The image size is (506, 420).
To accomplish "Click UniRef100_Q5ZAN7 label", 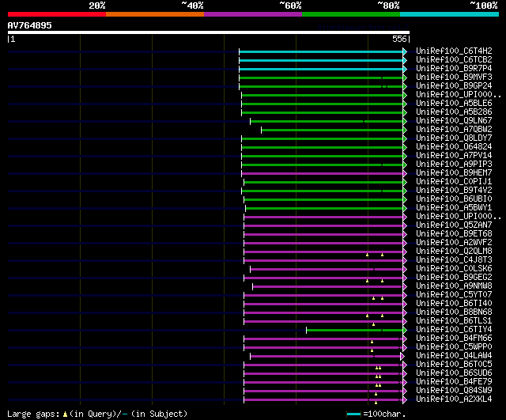I will (x=454, y=225).
